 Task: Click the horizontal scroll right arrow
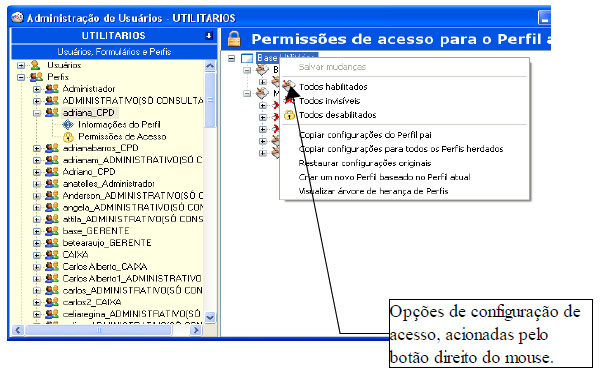point(196,330)
